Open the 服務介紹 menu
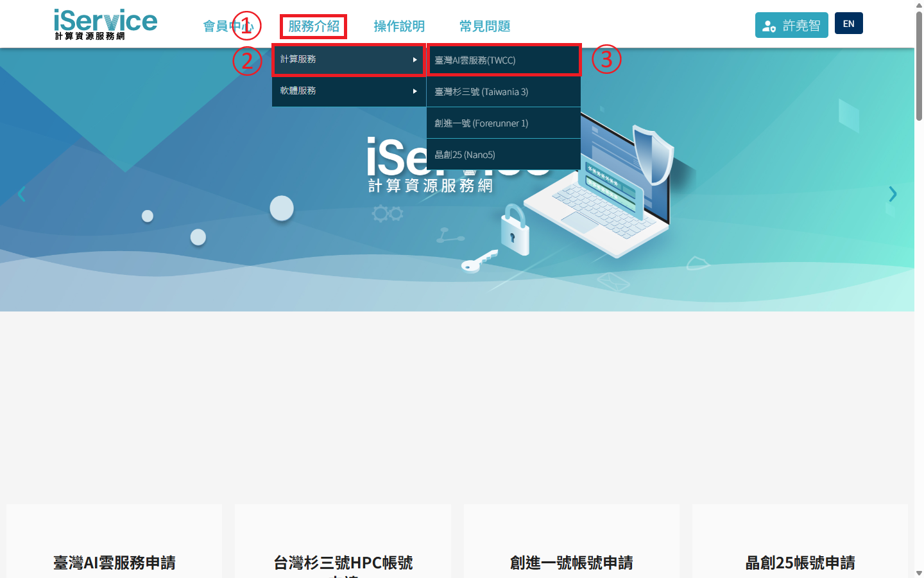The width and height of the screenshot is (924, 578). tap(314, 26)
